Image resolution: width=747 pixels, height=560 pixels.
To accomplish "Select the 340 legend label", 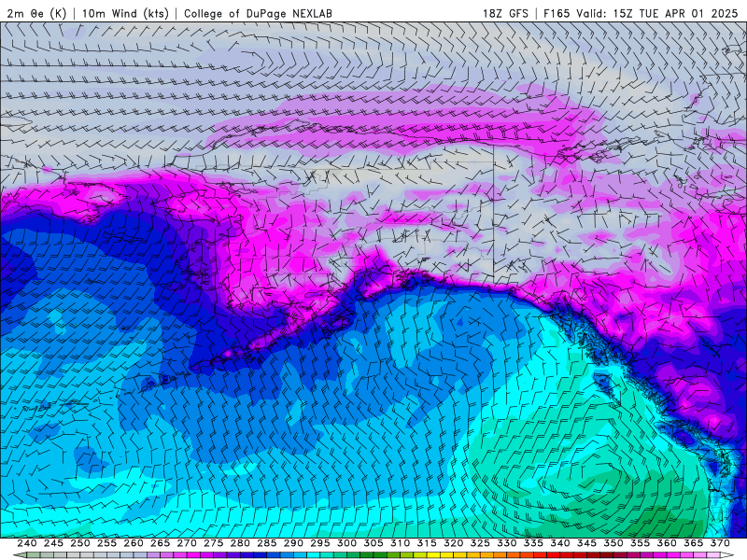I will click(560, 543).
